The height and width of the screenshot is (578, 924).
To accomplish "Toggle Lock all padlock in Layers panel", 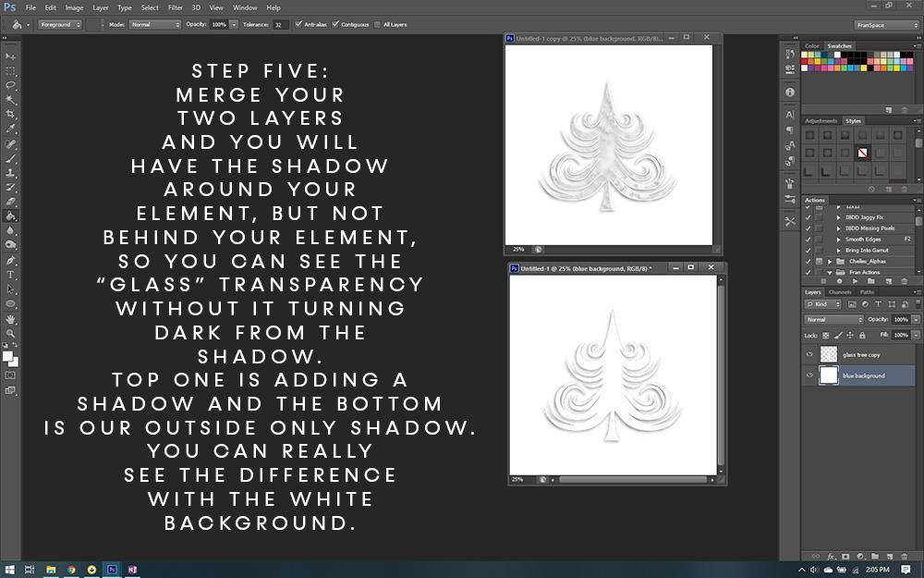I will pyautogui.click(x=862, y=335).
